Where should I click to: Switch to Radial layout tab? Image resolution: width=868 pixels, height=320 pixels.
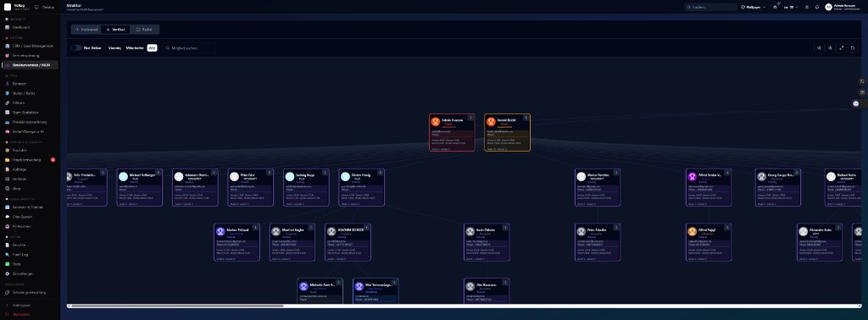coord(144,30)
